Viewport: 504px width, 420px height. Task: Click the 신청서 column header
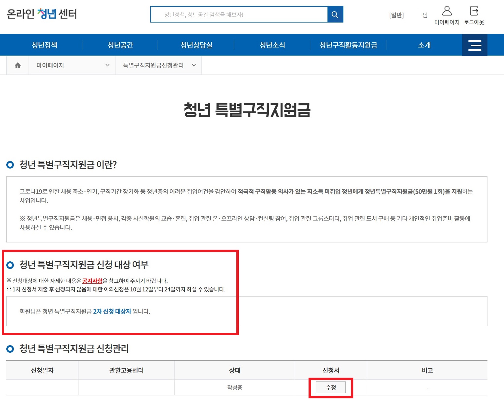click(331, 370)
